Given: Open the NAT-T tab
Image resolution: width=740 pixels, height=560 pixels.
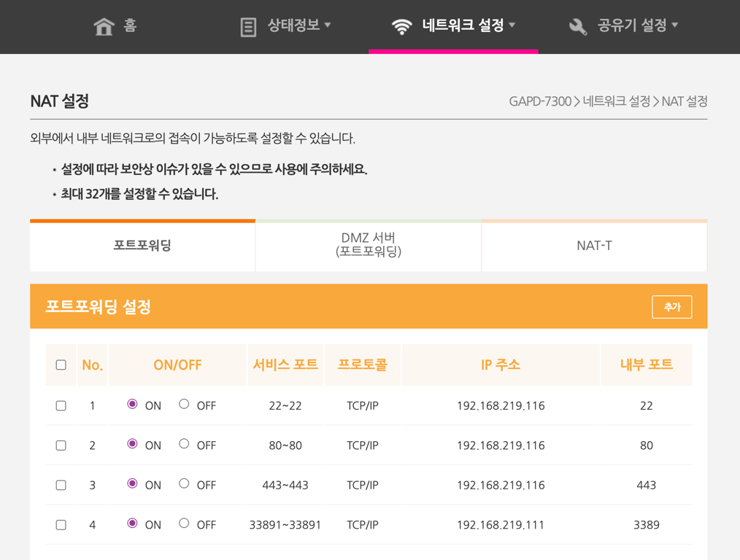Looking at the screenshot, I should [x=594, y=246].
